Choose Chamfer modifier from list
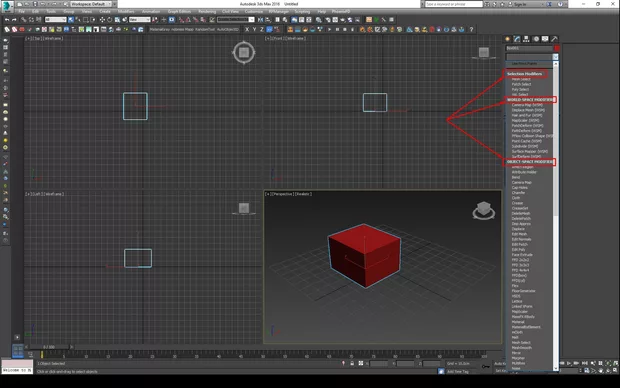 click(518, 193)
